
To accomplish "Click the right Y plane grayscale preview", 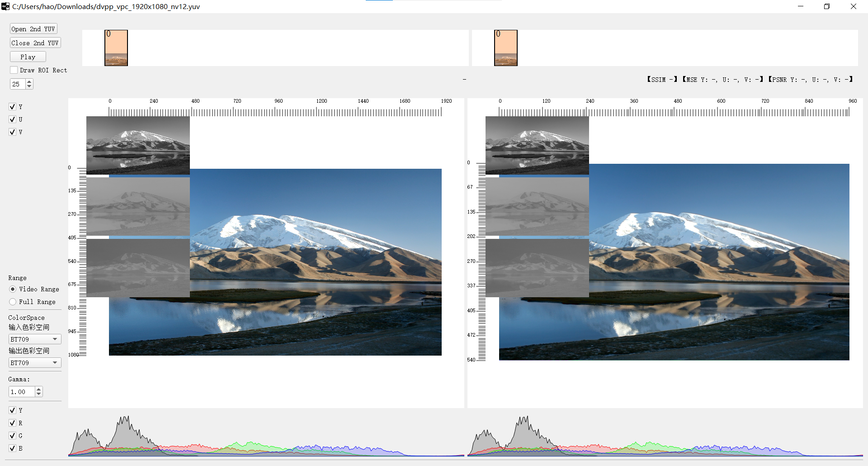I will coord(537,145).
